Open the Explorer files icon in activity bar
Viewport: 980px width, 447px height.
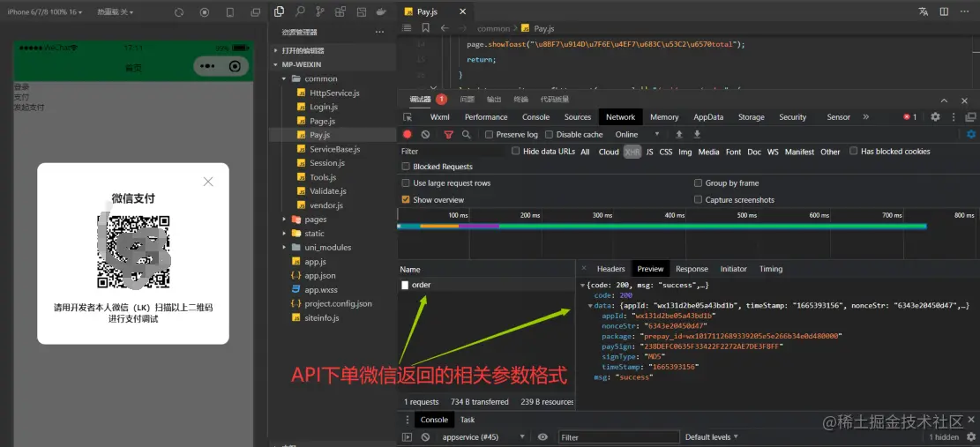pos(280,11)
